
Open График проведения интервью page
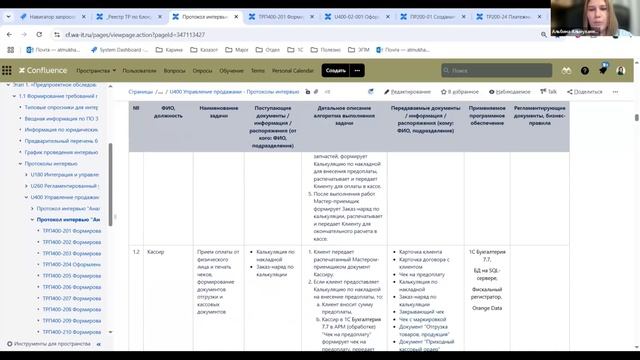point(61,152)
